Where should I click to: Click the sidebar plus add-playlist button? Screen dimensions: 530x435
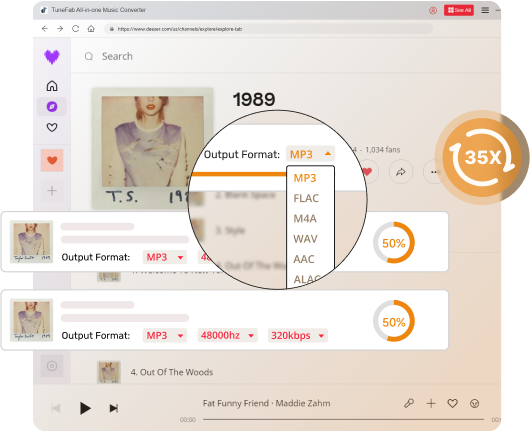point(52,191)
